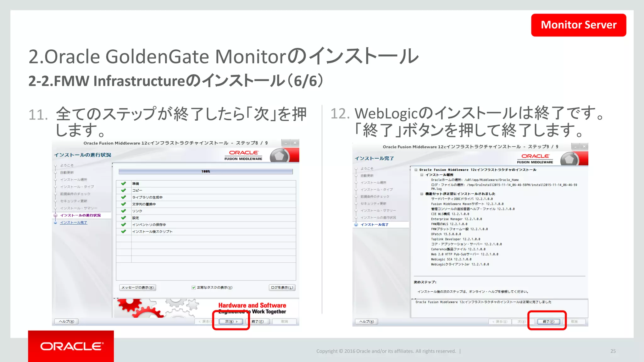644x362 pixels.
Task: Click the blue step bullet for インストール完了, Step 9
Action: 356,225
